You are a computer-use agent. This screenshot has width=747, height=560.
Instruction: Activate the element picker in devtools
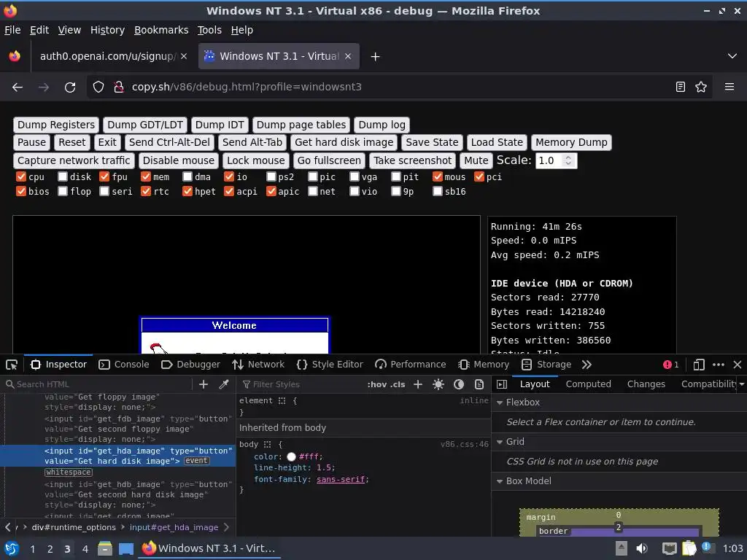[x=12, y=365]
